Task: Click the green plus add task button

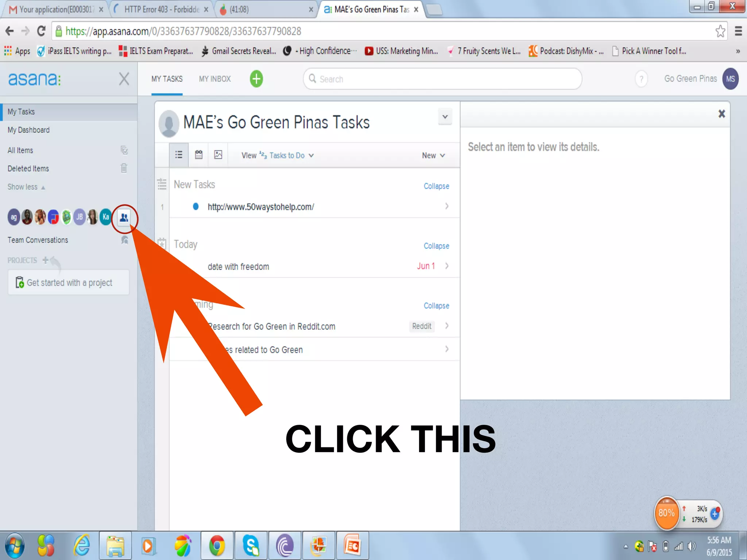Action: pyautogui.click(x=256, y=79)
